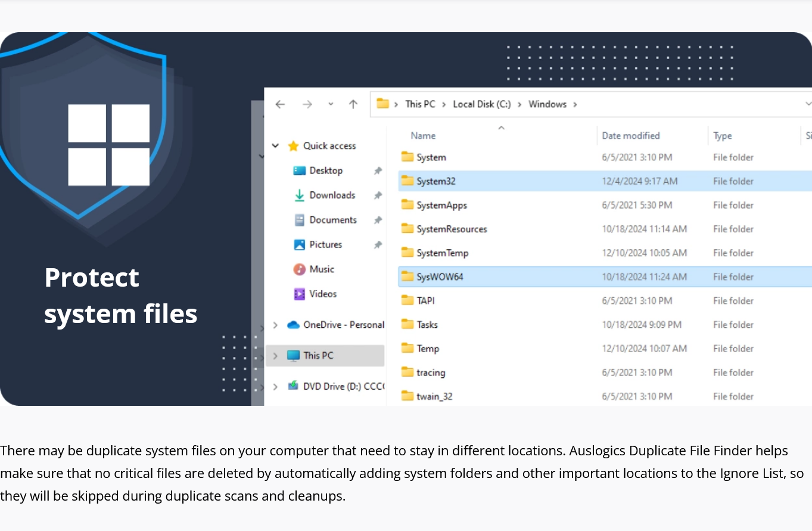The height and width of the screenshot is (531, 812).
Task: Expand the This PC tree item
Action: tap(275, 355)
